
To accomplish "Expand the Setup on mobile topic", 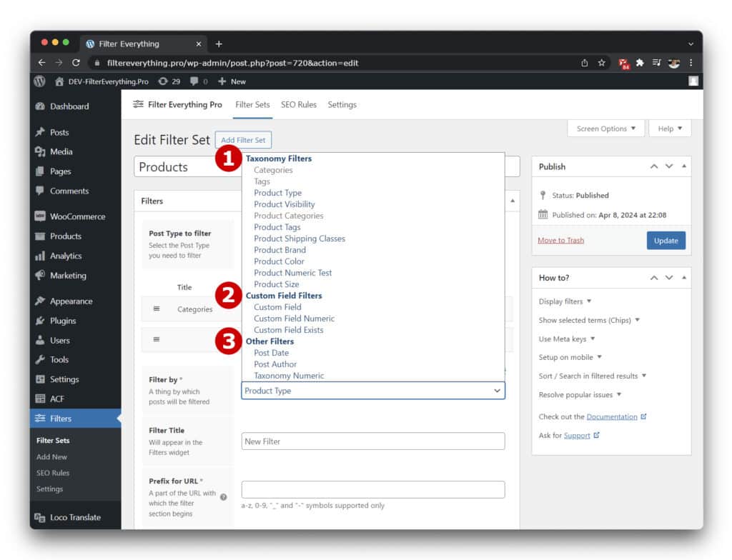I will click(570, 357).
